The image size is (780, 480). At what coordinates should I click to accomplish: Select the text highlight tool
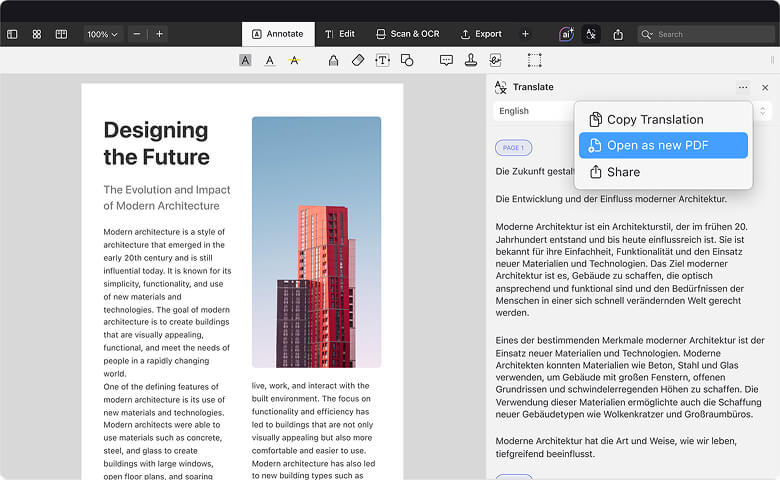coord(245,60)
